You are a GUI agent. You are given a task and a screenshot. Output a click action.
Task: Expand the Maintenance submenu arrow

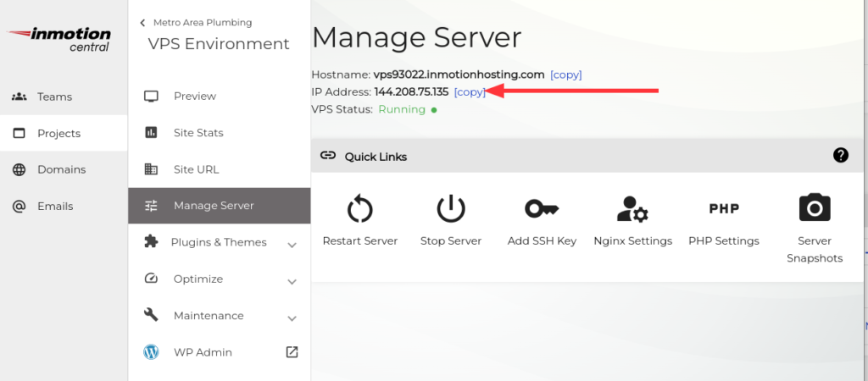tap(292, 317)
